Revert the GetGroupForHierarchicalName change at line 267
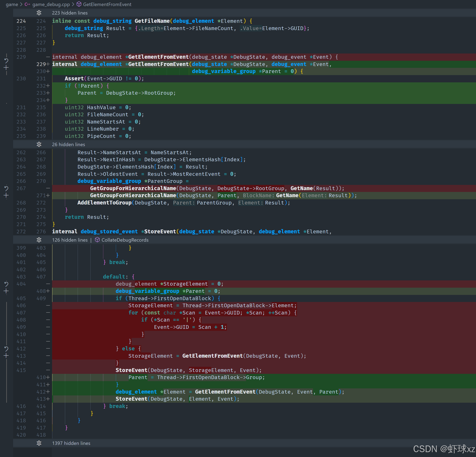476x457 pixels. [6, 188]
